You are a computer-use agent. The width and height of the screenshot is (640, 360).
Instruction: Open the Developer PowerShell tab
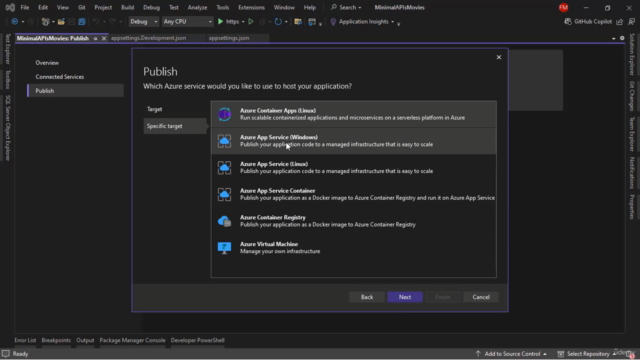[198, 340]
